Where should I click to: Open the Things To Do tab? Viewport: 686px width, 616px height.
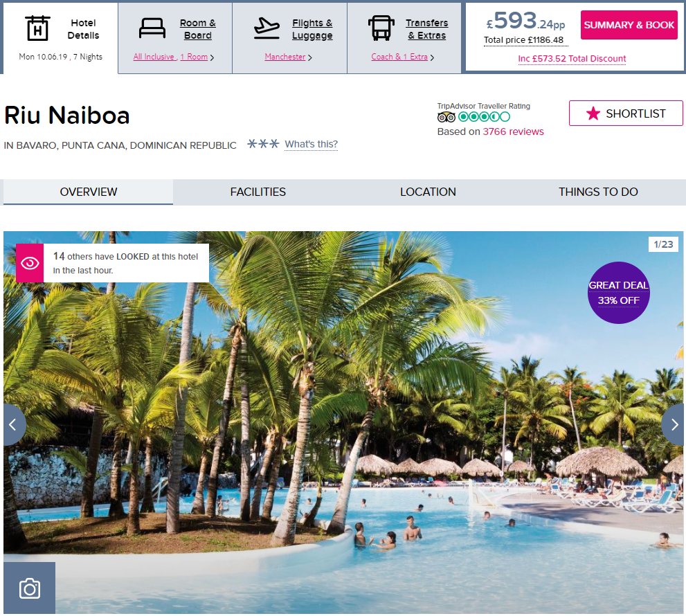pyautogui.click(x=598, y=192)
